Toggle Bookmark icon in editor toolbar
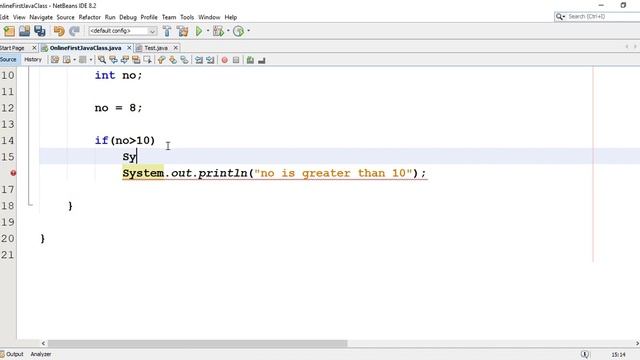Screen dimensions: 640x360 coord(184,60)
